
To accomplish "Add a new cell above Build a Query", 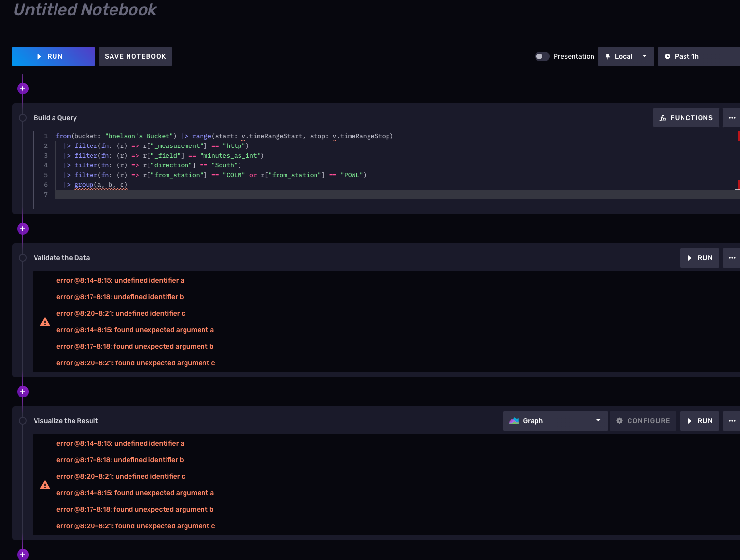I will pos(22,88).
